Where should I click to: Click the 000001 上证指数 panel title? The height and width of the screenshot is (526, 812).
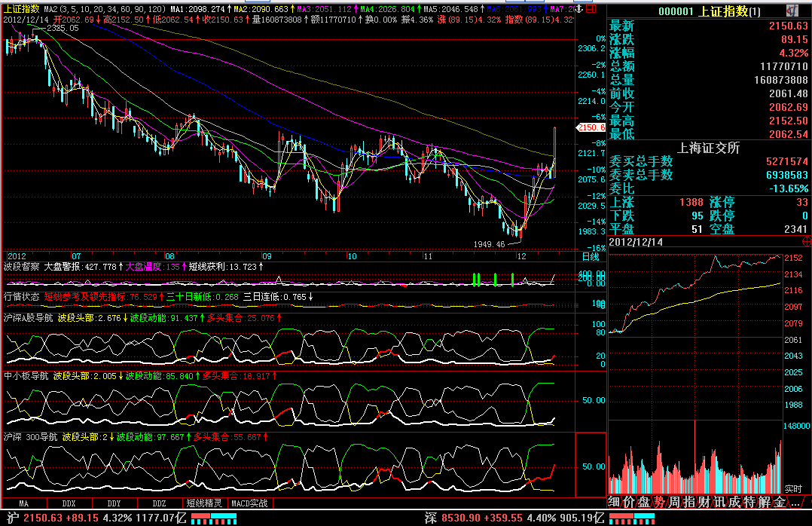tap(710, 11)
